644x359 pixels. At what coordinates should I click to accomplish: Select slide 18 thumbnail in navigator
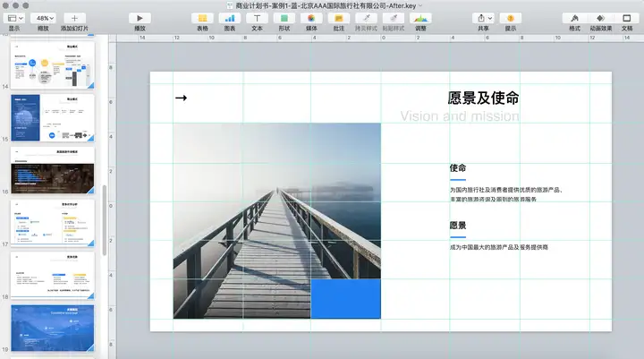54,275
